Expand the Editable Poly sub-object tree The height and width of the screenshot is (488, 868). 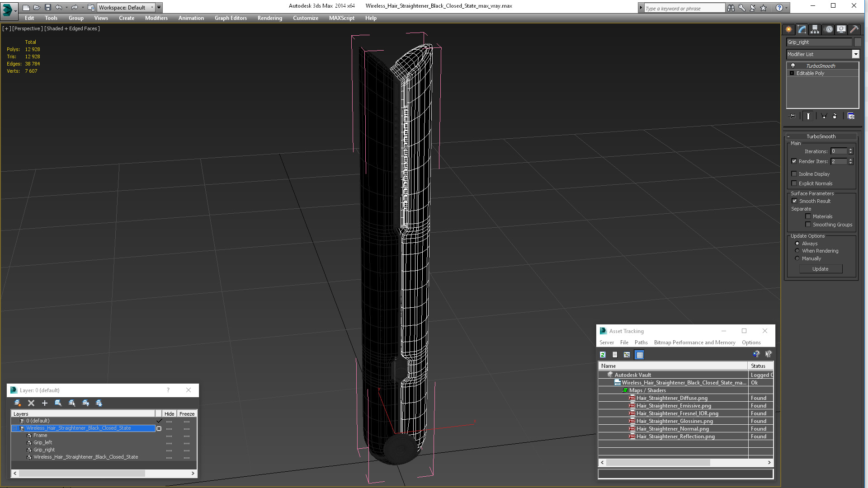coord(792,73)
